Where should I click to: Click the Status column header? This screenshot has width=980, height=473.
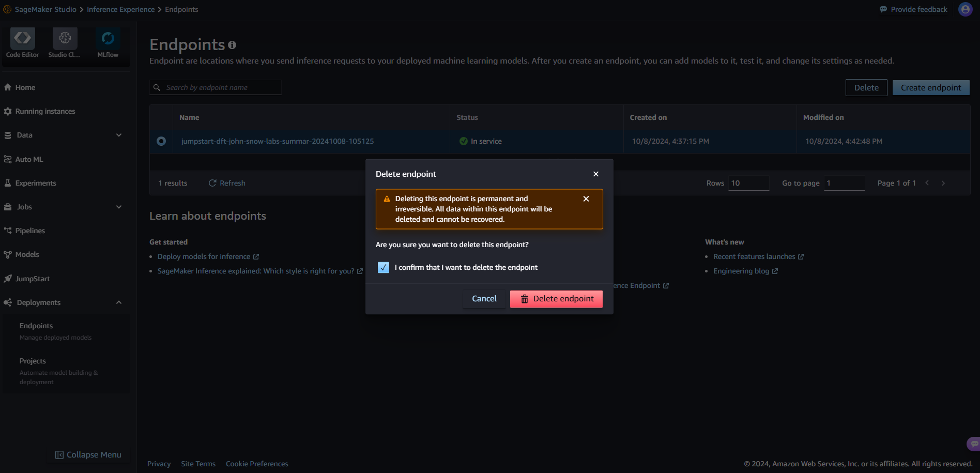(467, 117)
